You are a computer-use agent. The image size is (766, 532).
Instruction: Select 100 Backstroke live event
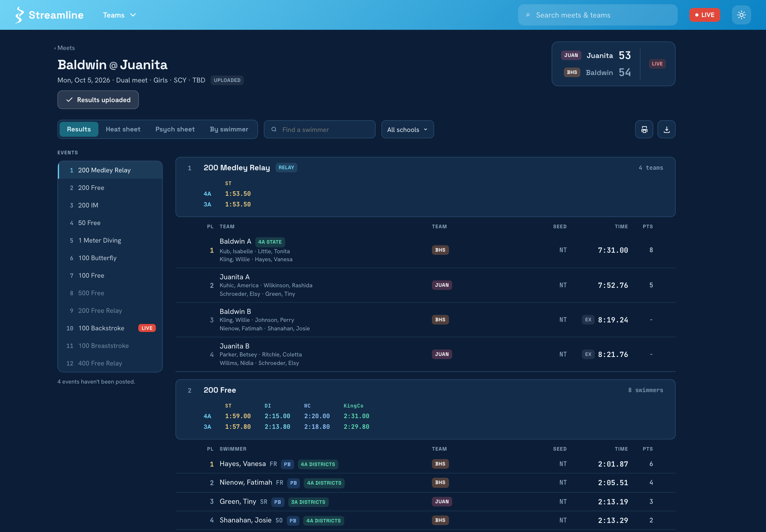(x=110, y=328)
